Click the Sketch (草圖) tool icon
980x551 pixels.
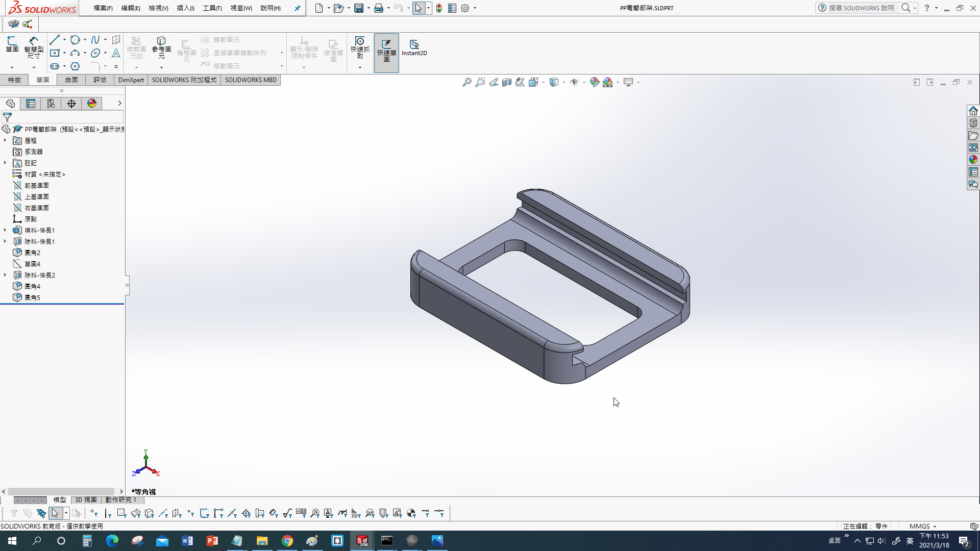[12, 44]
